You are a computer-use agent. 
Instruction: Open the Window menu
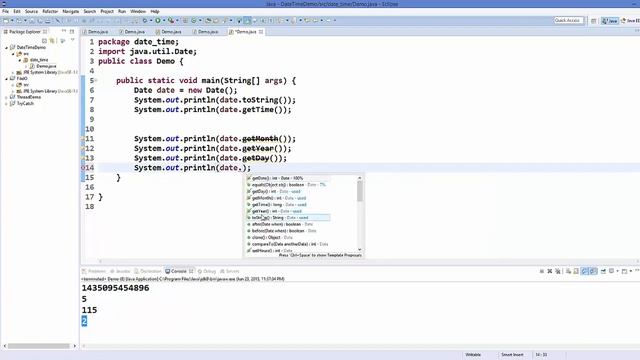138,11
